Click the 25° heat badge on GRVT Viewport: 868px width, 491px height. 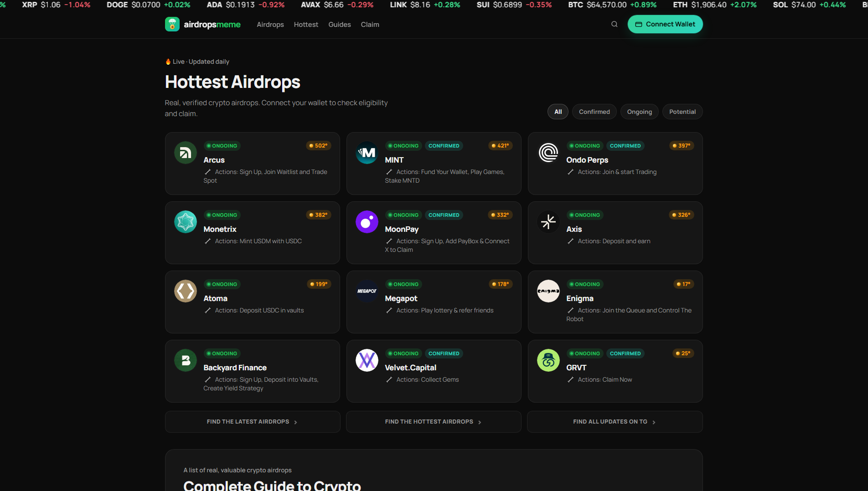click(683, 353)
